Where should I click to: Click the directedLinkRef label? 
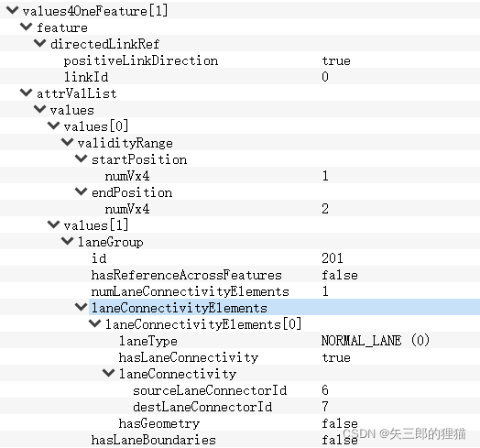pos(104,44)
